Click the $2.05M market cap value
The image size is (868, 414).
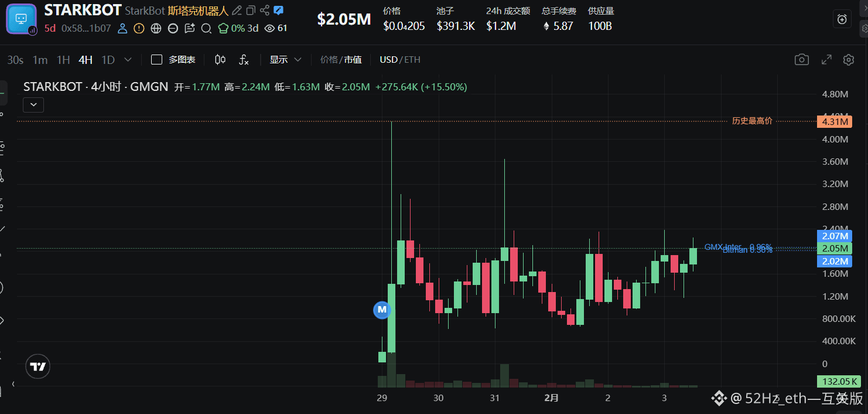tap(344, 19)
